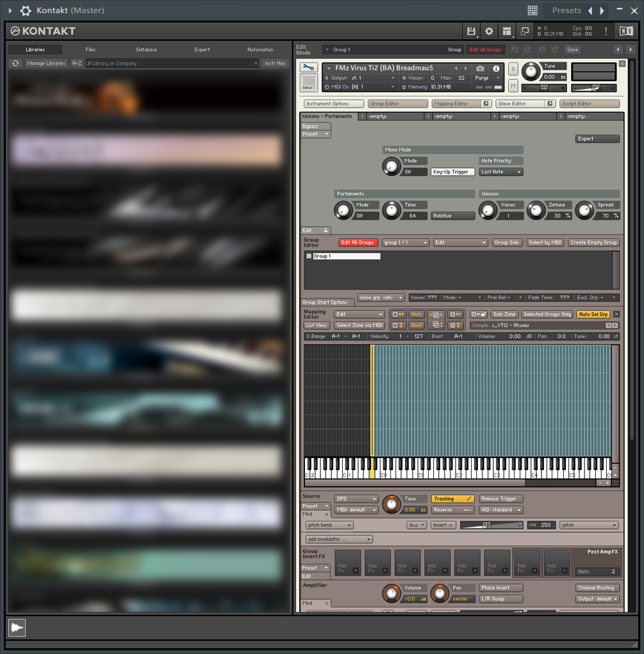Switch to the Automation tab
The width and height of the screenshot is (644, 654).
(x=260, y=49)
